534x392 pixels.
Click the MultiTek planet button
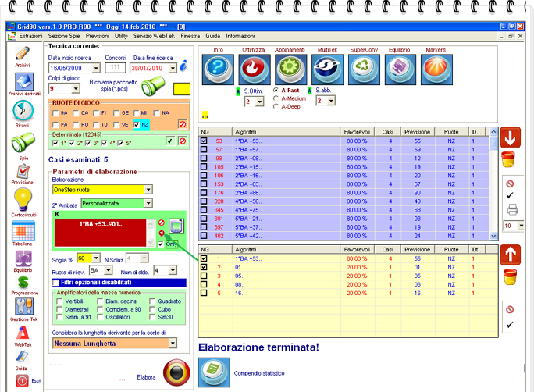(x=327, y=69)
